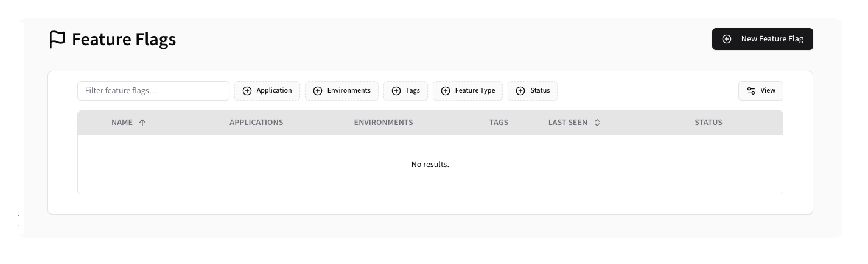868x264 pixels.
Task: Click the plus-circle icon on Tags filter
Action: point(396,91)
